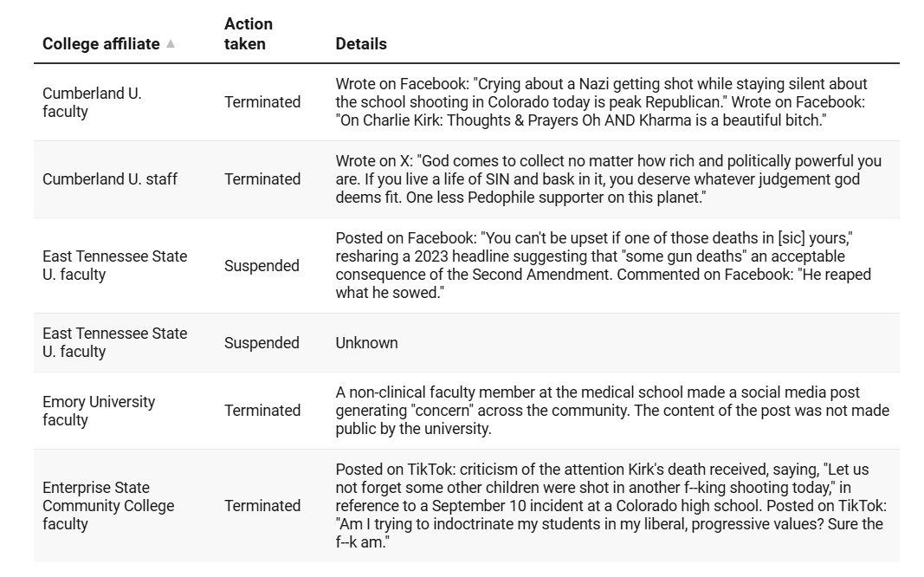Select the Emory University faculty cell

(x=99, y=410)
